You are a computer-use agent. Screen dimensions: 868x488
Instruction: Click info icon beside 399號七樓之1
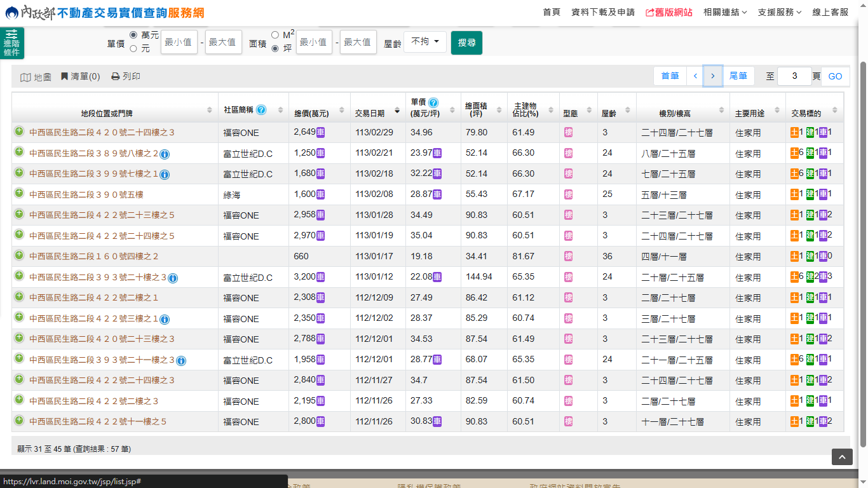tap(165, 175)
